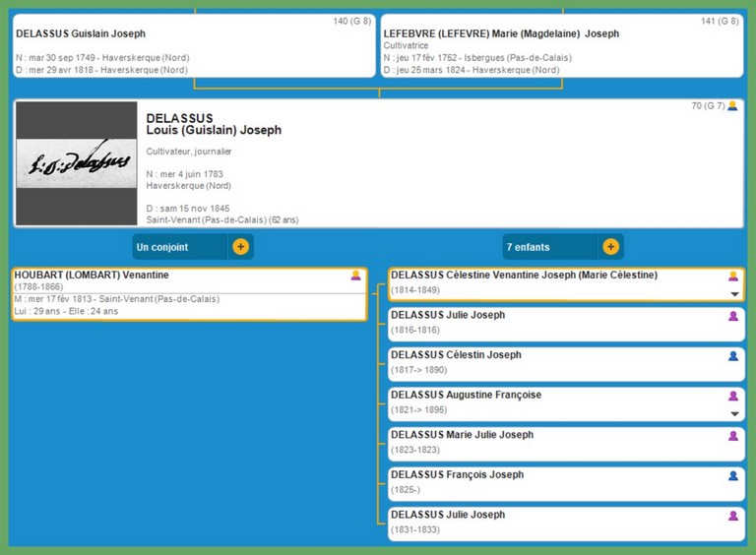Click person icon for Célestine Venantine Joseph
756x555 pixels.
tap(732, 277)
